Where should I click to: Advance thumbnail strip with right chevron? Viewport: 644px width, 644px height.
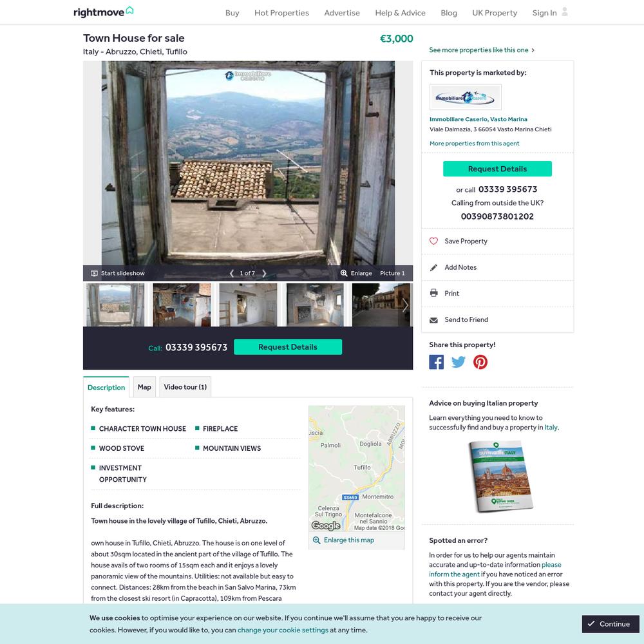click(x=405, y=305)
